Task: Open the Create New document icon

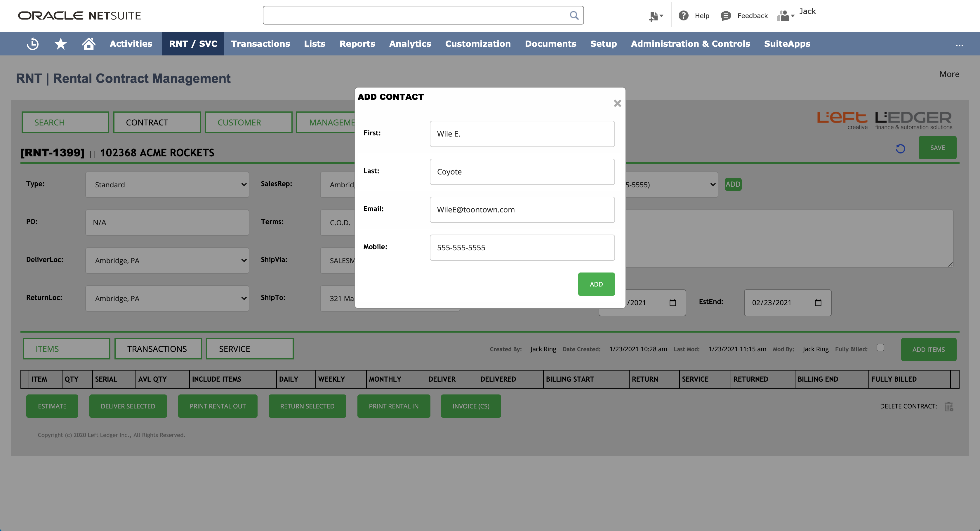Action: [x=656, y=16]
